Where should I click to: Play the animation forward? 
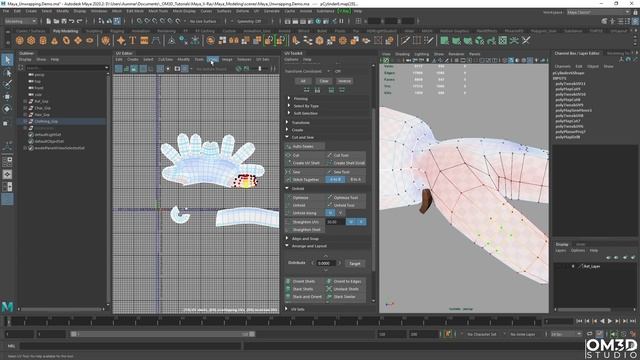610,322
